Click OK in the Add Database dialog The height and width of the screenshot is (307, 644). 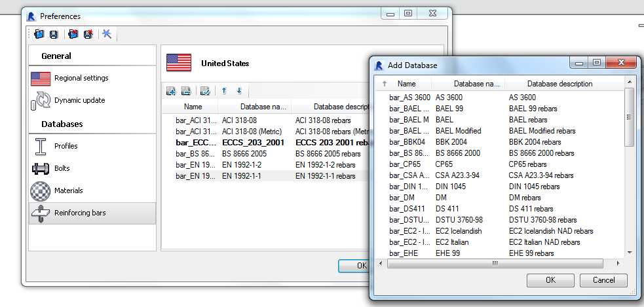click(x=551, y=280)
